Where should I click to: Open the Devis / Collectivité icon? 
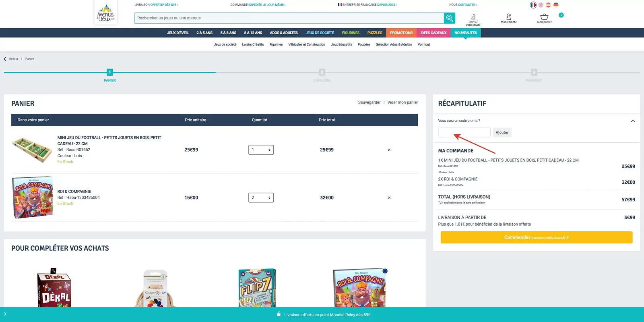pos(473,20)
